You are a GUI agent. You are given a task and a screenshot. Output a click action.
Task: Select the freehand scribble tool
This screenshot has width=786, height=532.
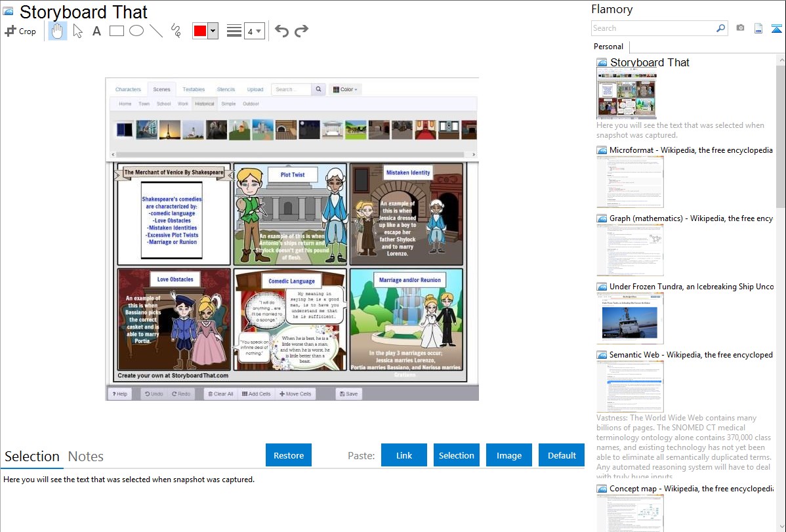(x=175, y=31)
